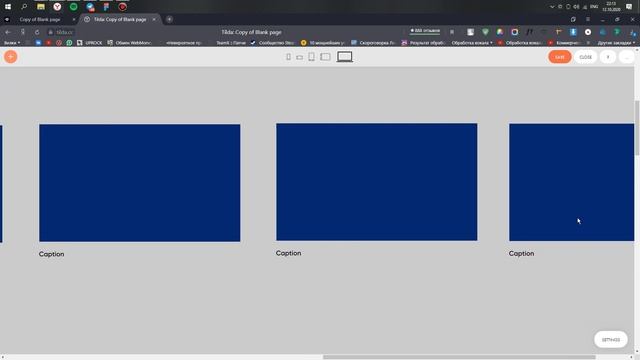Open Figma from the taskbar
This screenshot has height=360, width=640.
(106, 7)
